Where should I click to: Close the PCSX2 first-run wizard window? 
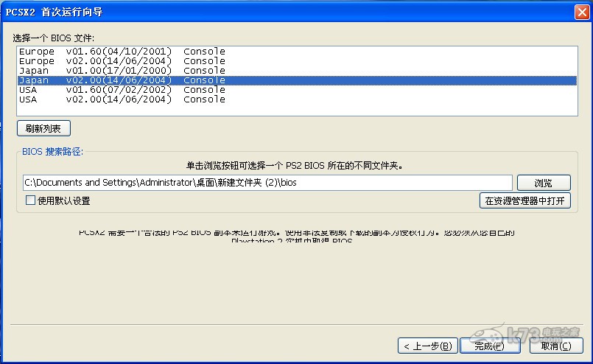pyautogui.click(x=580, y=13)
